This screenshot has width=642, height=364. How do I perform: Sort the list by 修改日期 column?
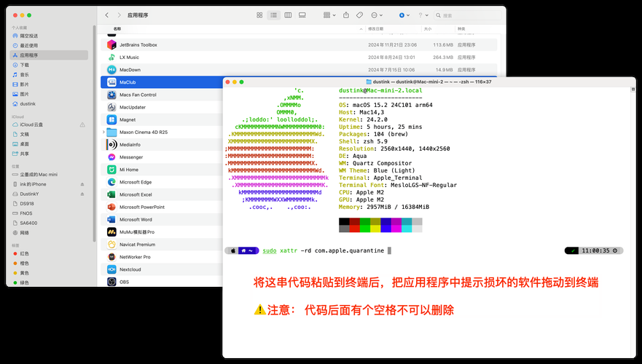(x=375, y=28)
